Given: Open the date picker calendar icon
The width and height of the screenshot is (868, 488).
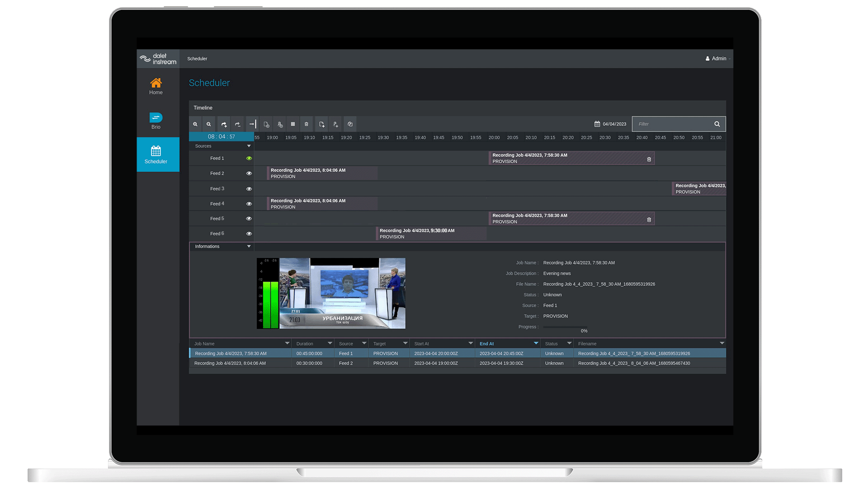Looking at the screenshot, I should [x=597, y=124].
